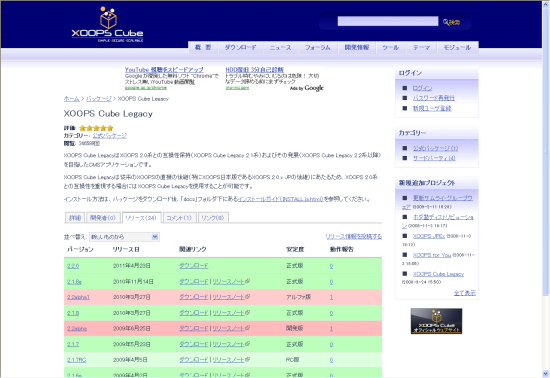Screen dimensions: 550x378
Task: Open the report count for 2.2alpha1
Action: click(x=331, y=297)
